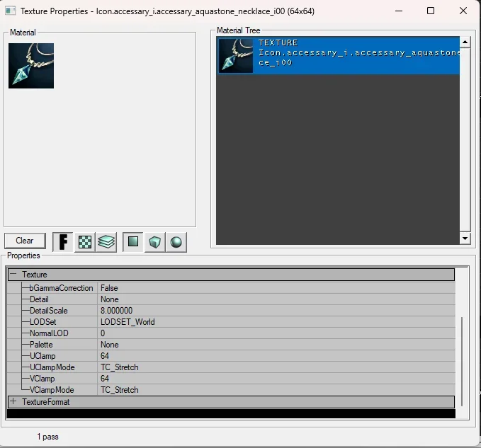The height and width of the screenshot is (448, 481).
Task: Edit the UClamp 64 value
Action: (276, 356)
